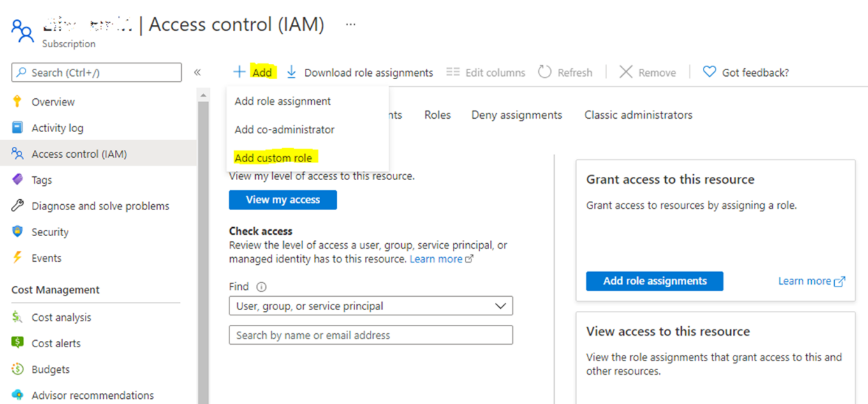The image size is (868, 404).
Task: Open Events lightning bolt icon
Action: 18,258
